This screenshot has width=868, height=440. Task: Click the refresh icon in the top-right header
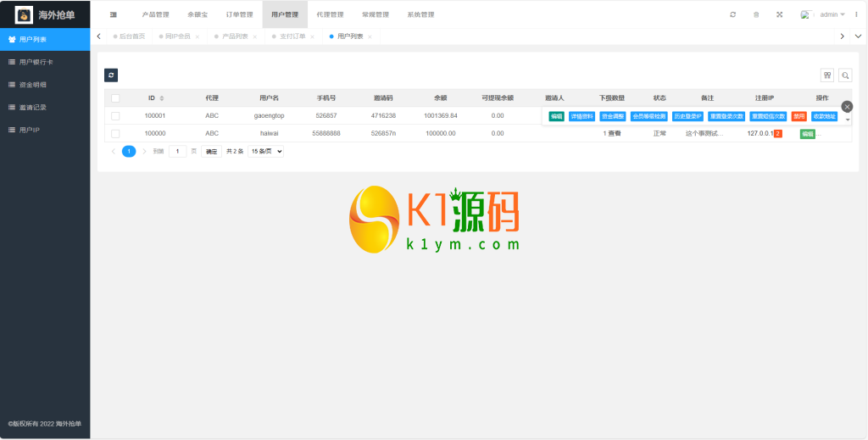tap(733, 14)
